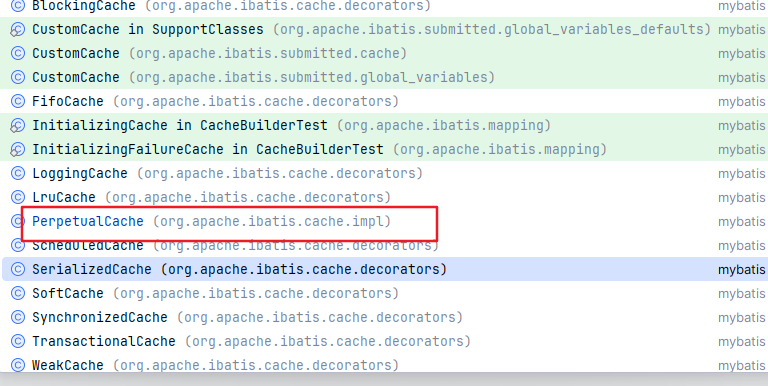Click the icon beside InitializingCache in CacheBuilderTest

(x=18, y=125)
